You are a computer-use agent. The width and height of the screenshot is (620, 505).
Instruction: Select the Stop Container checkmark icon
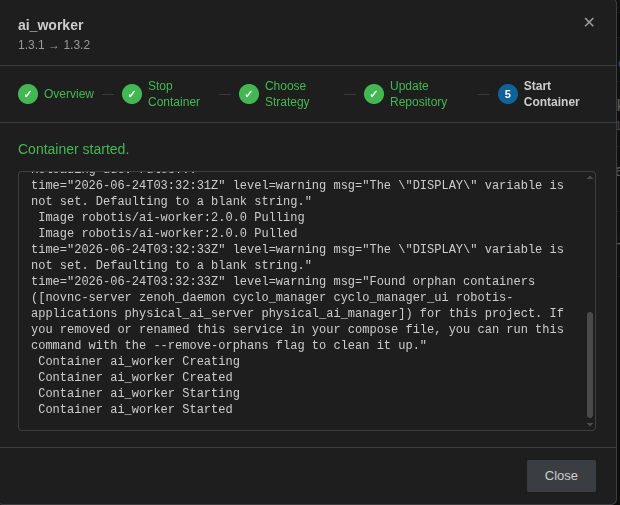(x=132, y=94)
